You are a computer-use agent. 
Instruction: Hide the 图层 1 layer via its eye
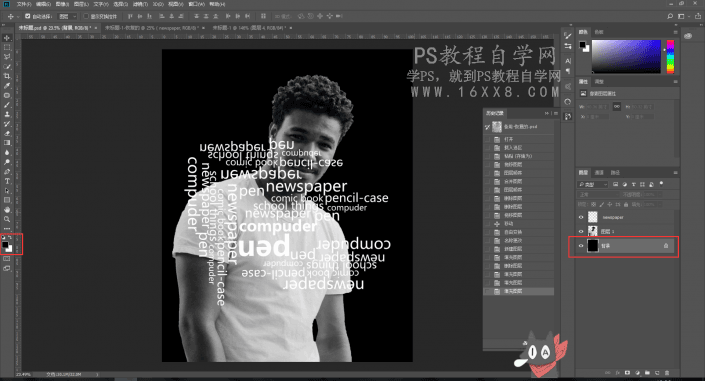(581, 231)
